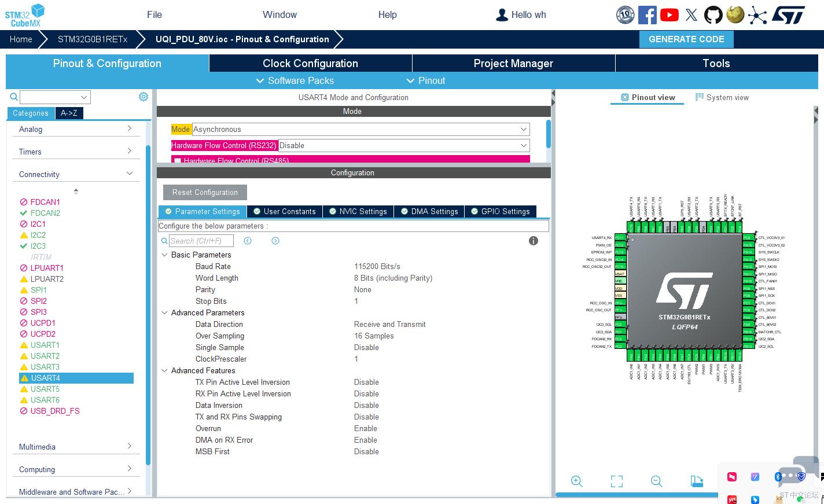Go to next search result arrow
The image size is (824, 504).
click(275, 241)
